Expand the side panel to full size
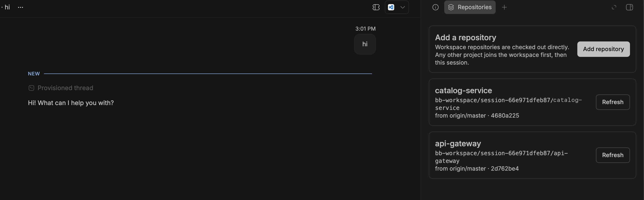 click(x=614, y=7)
